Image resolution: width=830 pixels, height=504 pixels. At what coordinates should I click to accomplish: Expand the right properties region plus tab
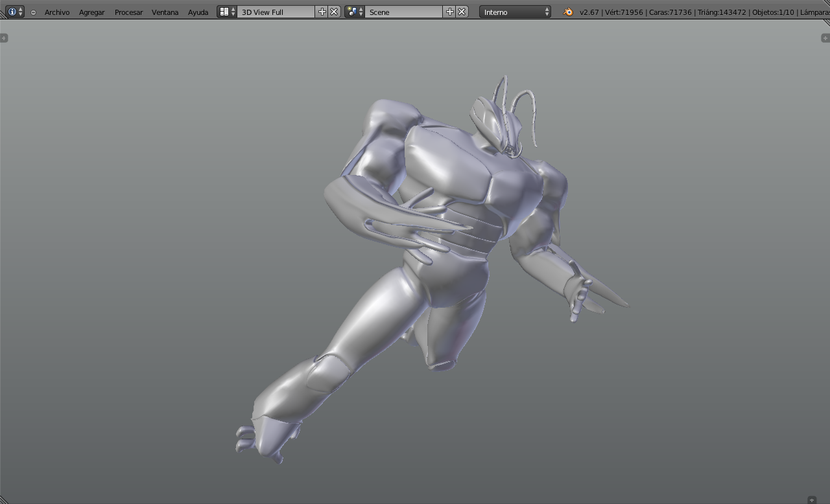(825, 38)
